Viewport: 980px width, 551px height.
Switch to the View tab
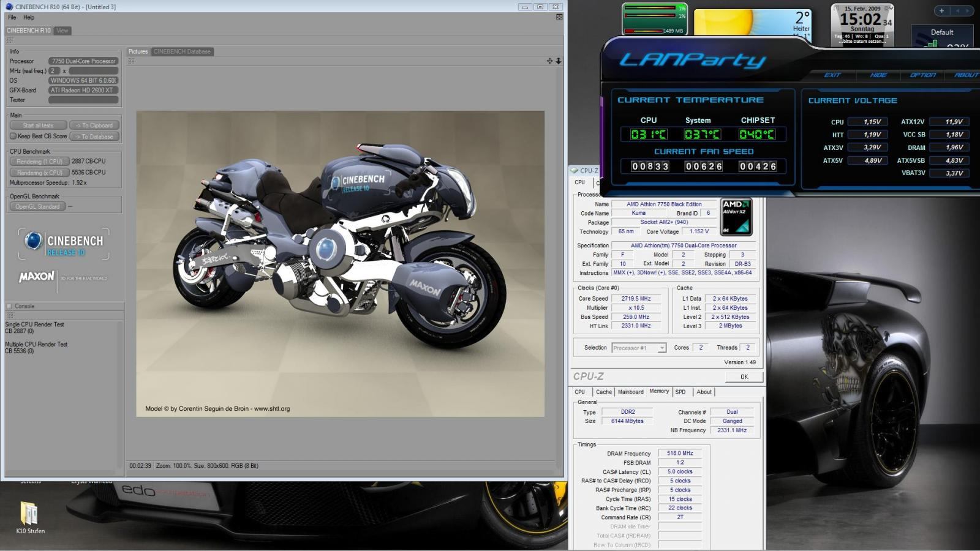(62, 30)
